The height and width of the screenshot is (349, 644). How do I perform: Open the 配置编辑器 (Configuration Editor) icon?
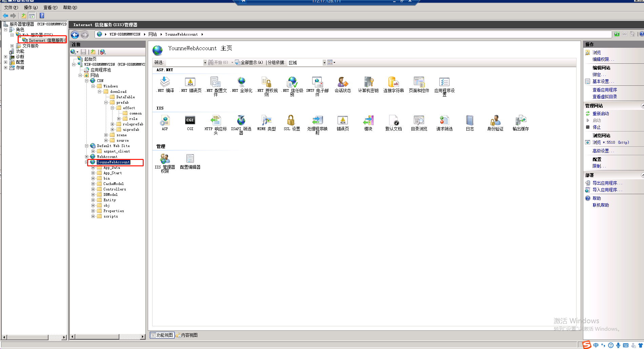point(190,159)
